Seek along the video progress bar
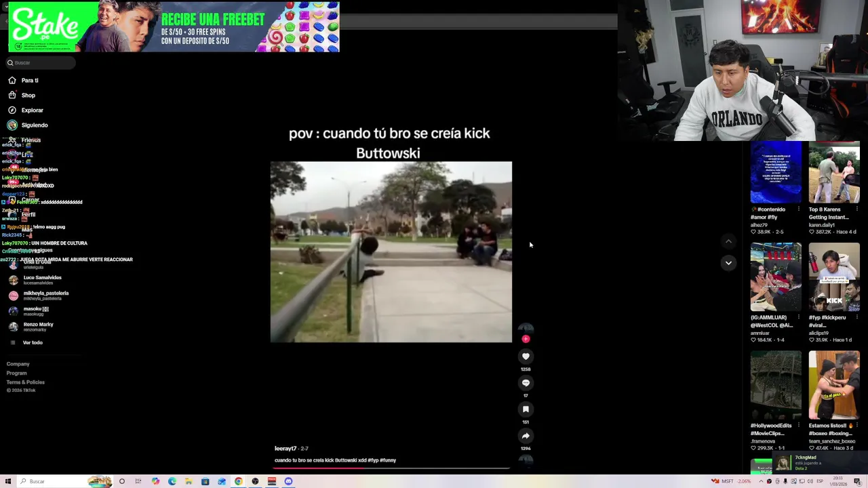Viewport: 868px width, 488px height. [391, 468]
